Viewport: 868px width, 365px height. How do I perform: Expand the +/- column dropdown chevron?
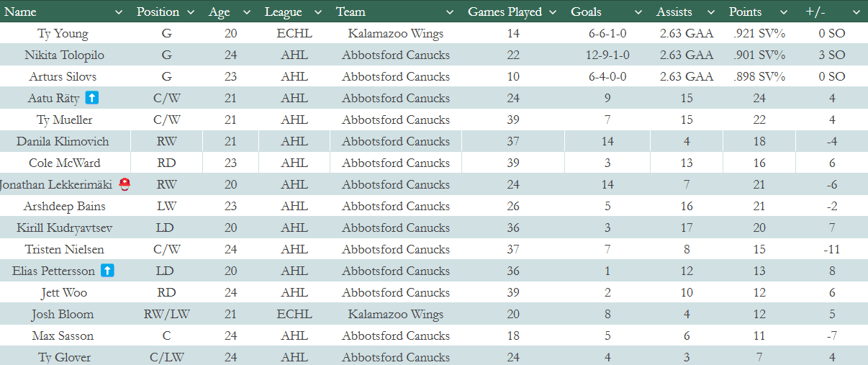856,12
